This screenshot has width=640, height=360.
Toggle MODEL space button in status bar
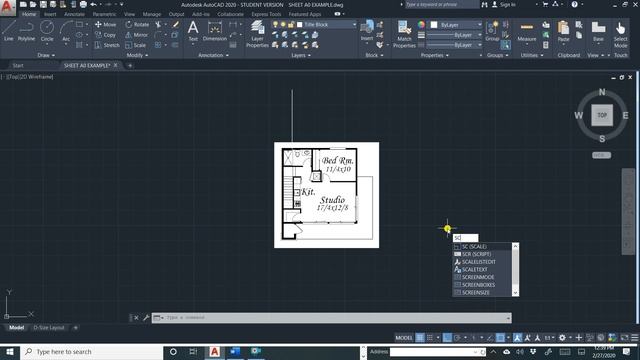coord(404,338)
